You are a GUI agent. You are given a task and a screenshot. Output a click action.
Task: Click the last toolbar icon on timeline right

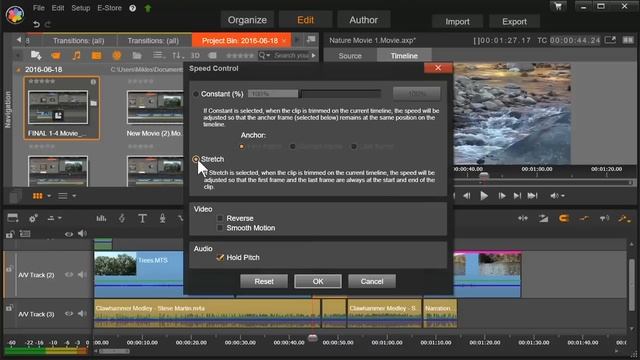624,219
